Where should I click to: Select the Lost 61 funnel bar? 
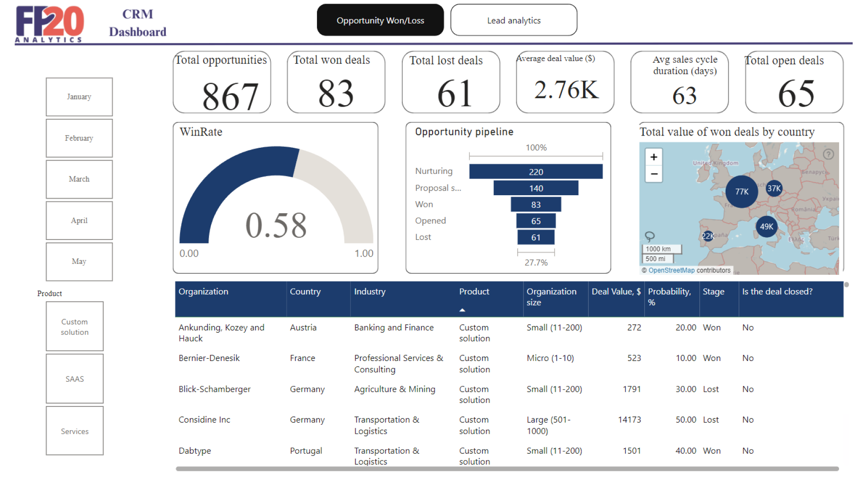(536, 237)
